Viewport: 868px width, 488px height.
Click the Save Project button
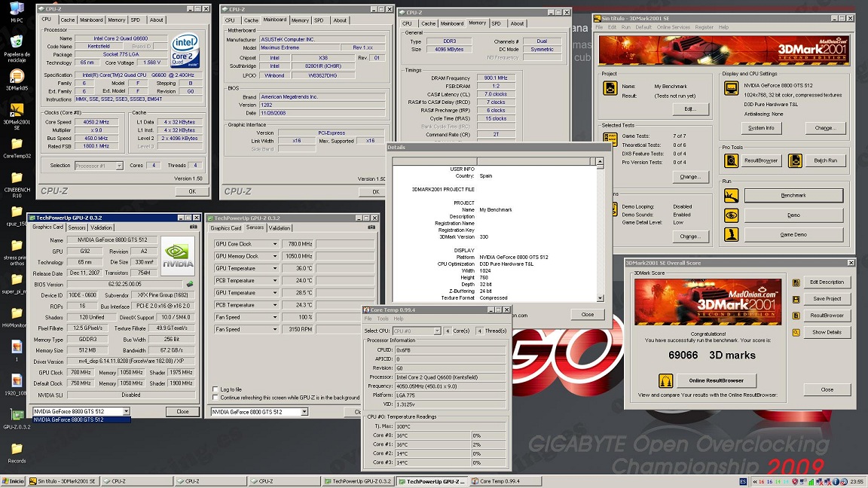tap(827, 299)
